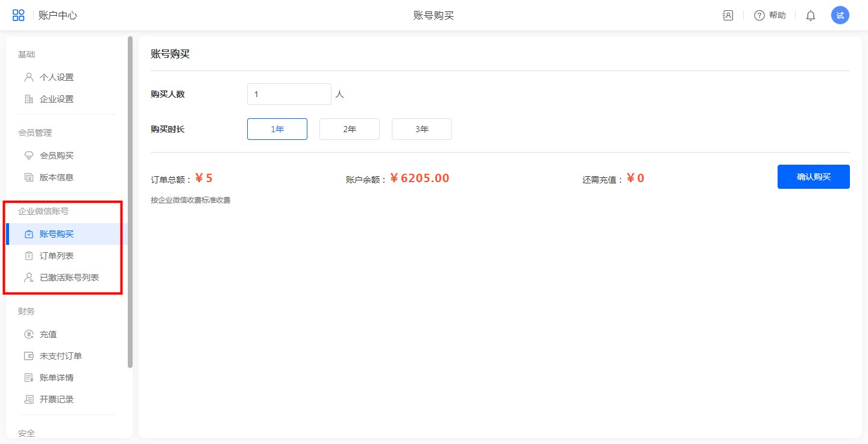This screenshot has width=868, height=444.
Task: Open 已激活账号列表 in sidebar
Action: click(69, 277)
